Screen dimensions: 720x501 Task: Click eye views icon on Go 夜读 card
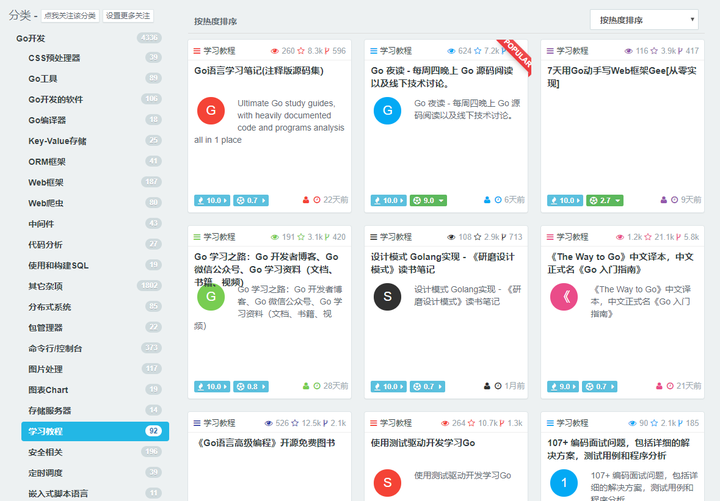pyautogui.click(x=451, y=51)
